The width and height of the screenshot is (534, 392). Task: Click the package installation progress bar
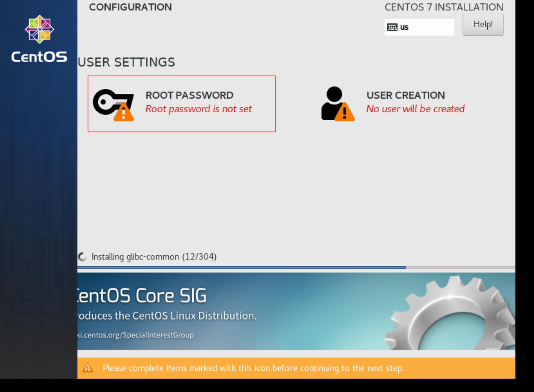pyautogui.click(x=296, y=268)
